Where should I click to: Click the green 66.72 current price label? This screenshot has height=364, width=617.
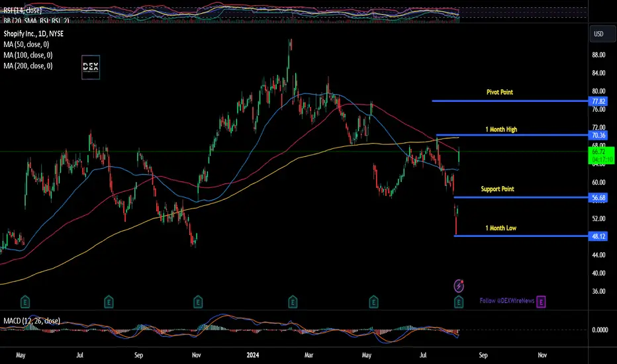click(x=601, y=156)
